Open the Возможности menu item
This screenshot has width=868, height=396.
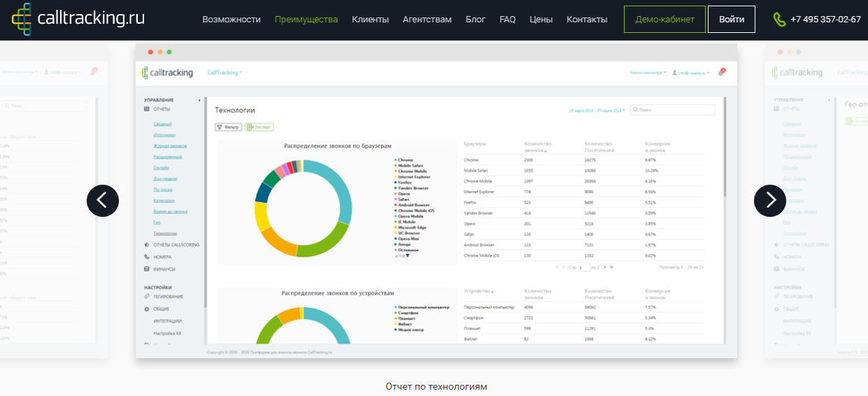pos(232,20)
